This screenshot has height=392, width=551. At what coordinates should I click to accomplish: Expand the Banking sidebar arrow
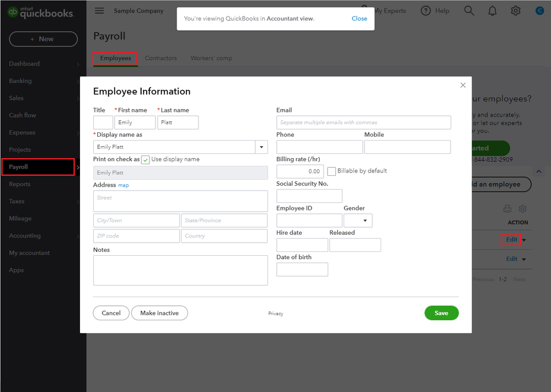pyautogui.click(x=78, y=81)
